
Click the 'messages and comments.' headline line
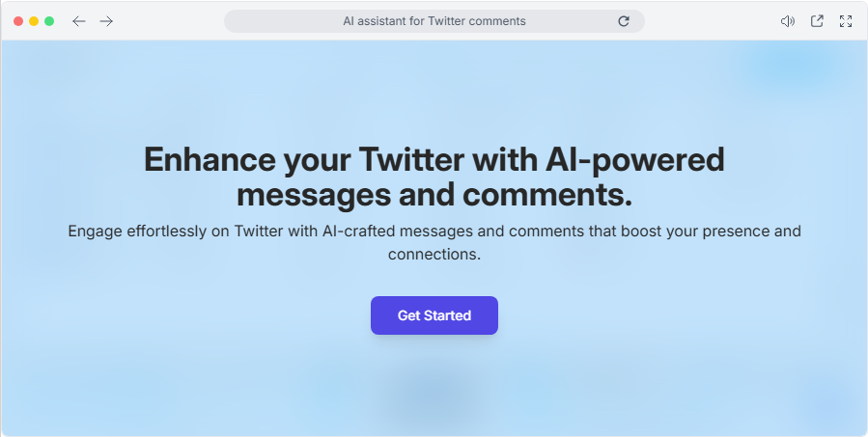pos(434,195)
